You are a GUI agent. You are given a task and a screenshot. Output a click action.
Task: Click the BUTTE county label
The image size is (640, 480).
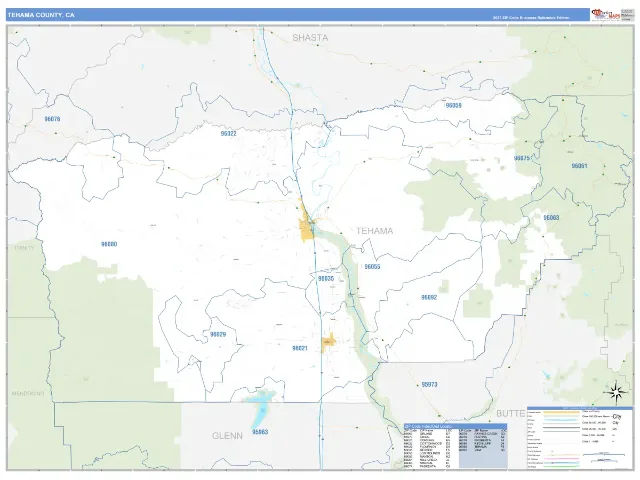[x=511, y=413]
